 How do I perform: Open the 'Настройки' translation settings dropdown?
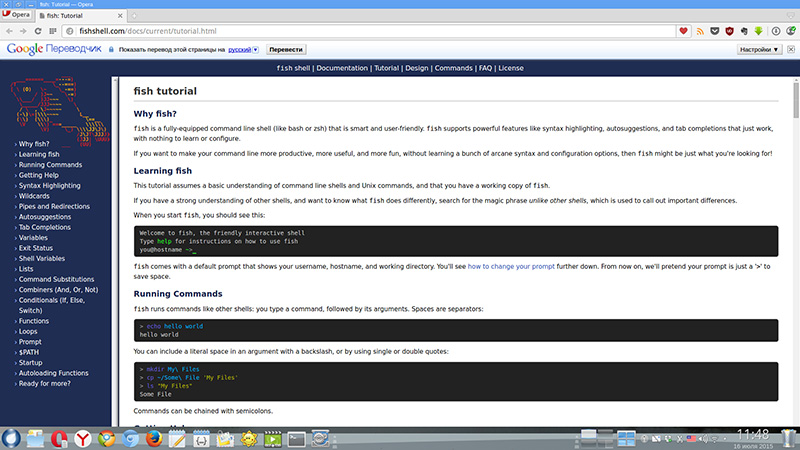click(759, 49)
